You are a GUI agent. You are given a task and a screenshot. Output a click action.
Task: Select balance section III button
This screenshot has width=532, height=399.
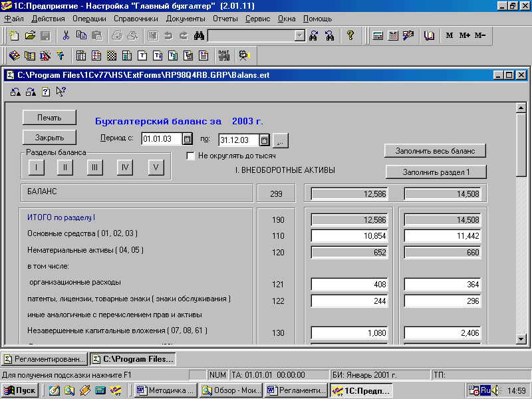coord(94,168)
